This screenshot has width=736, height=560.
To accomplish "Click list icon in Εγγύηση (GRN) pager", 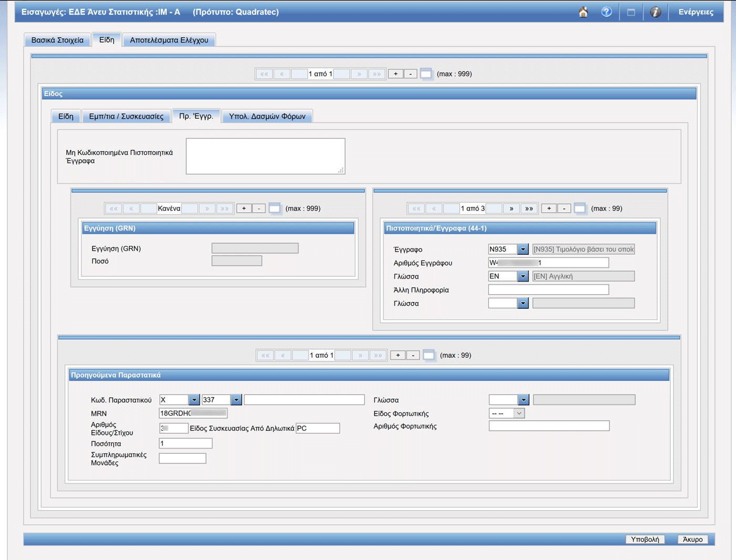I will coord(274,208).
